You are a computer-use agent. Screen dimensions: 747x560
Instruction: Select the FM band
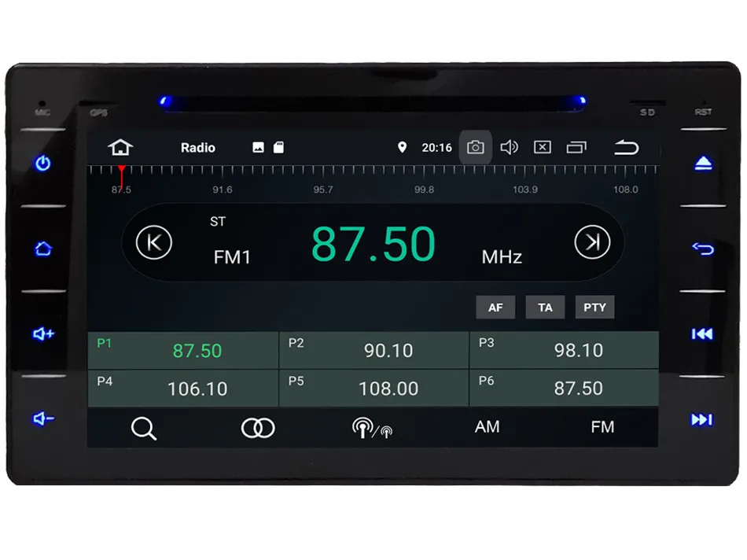click(603, 427)
